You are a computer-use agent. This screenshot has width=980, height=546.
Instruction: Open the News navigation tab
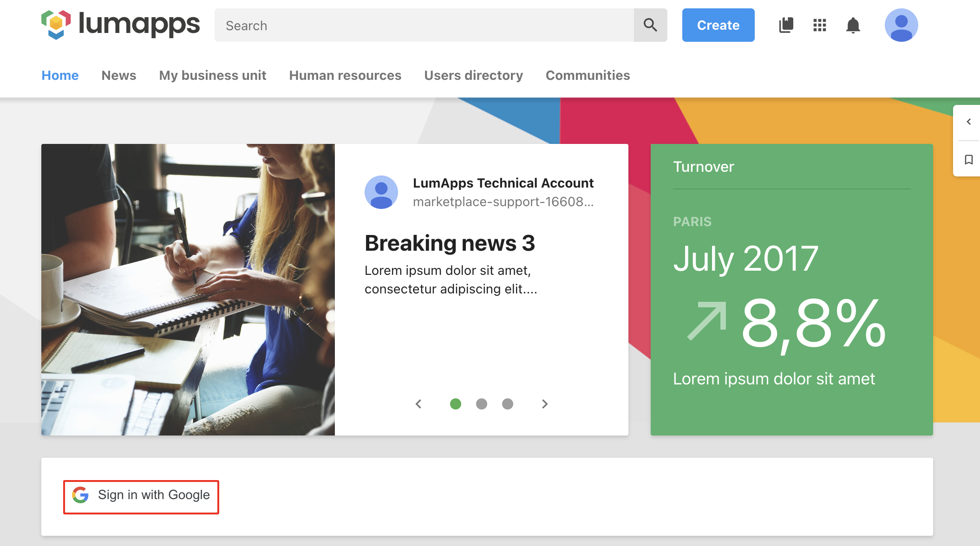tap(119, 75)
